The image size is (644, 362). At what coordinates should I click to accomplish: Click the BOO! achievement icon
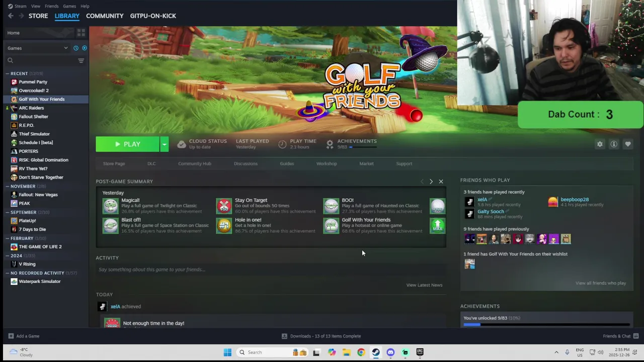tap(331, 206)
